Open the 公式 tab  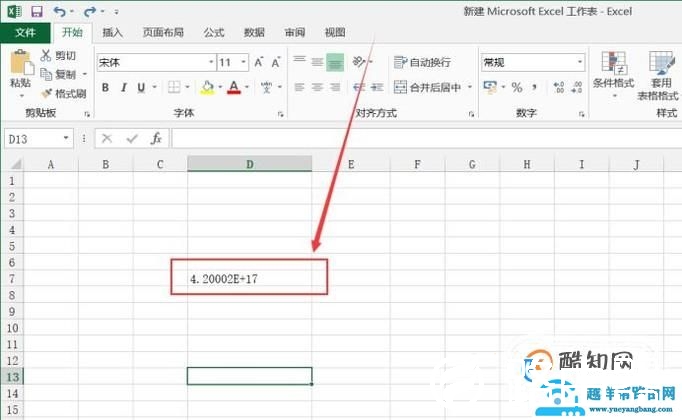[214, 33]
